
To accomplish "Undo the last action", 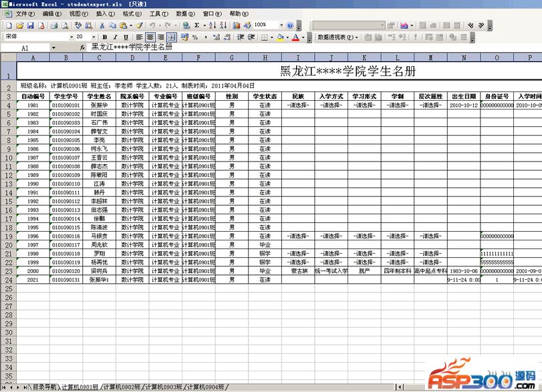I will (152, 25).
